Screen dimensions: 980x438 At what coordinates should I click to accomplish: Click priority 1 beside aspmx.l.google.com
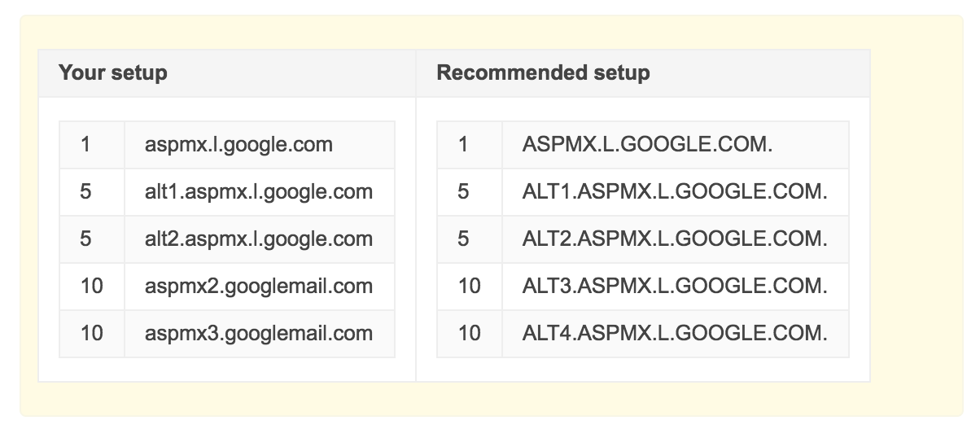(85, 145)
